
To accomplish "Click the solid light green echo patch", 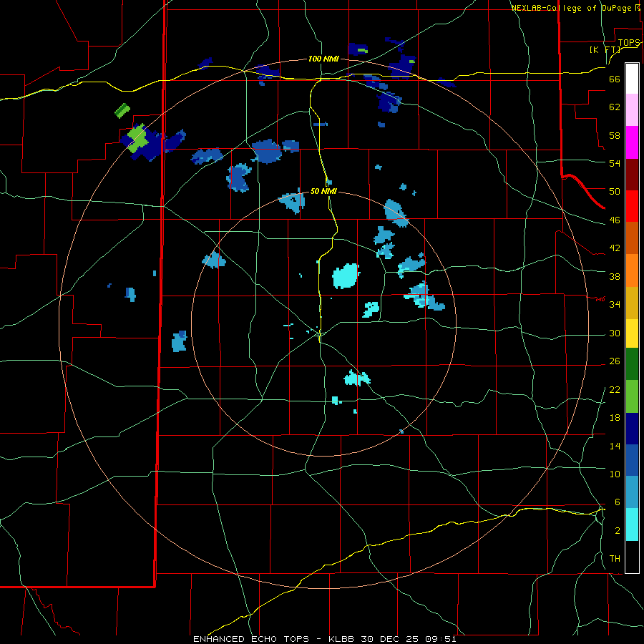I will point(137,137).
